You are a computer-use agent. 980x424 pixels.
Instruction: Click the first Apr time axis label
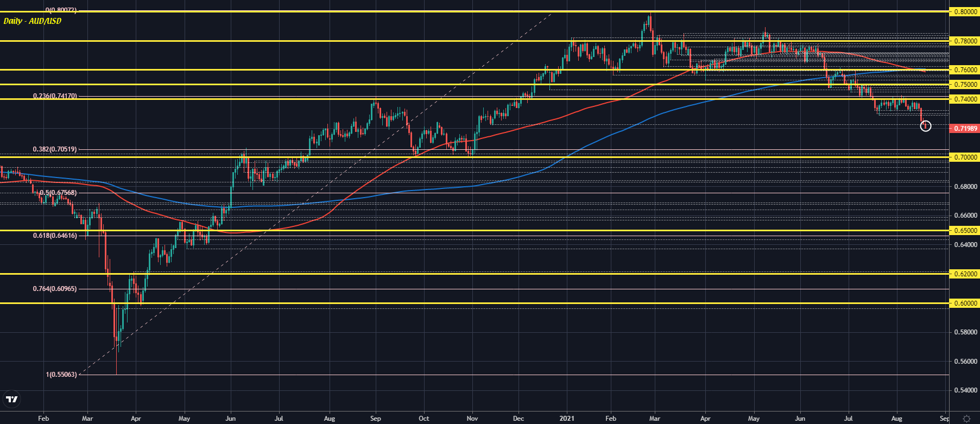(x=136, y=419)
